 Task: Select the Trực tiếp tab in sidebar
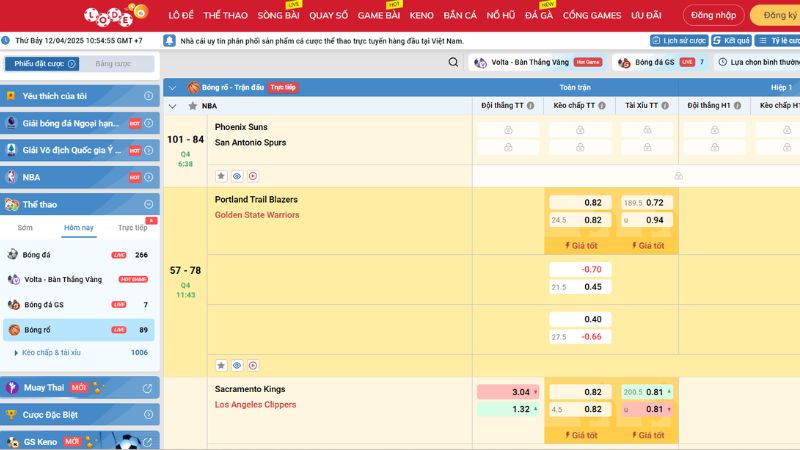pyautogui.click(x=132, y=228)
